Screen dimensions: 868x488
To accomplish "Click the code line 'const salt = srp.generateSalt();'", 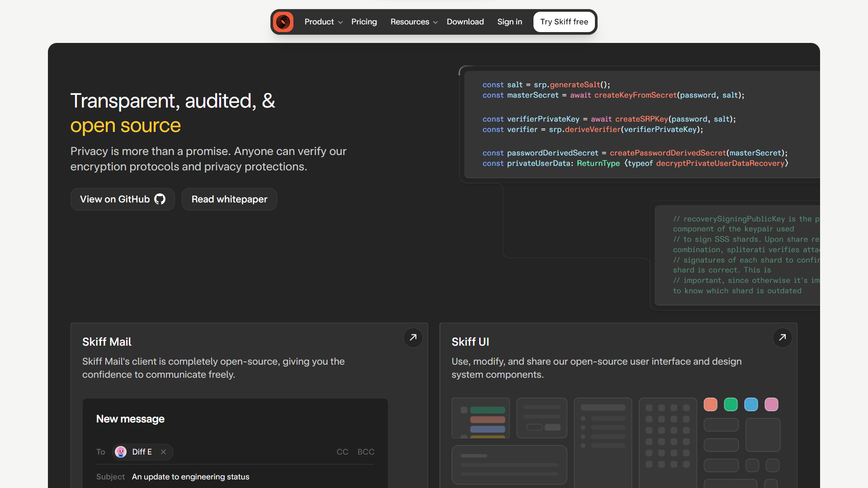I will tap(546, 84).
